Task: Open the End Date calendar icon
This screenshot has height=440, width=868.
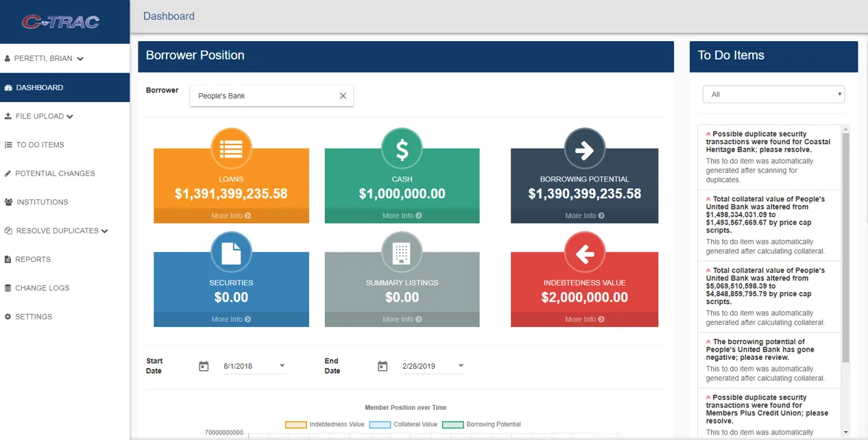Action: point(383,366)
